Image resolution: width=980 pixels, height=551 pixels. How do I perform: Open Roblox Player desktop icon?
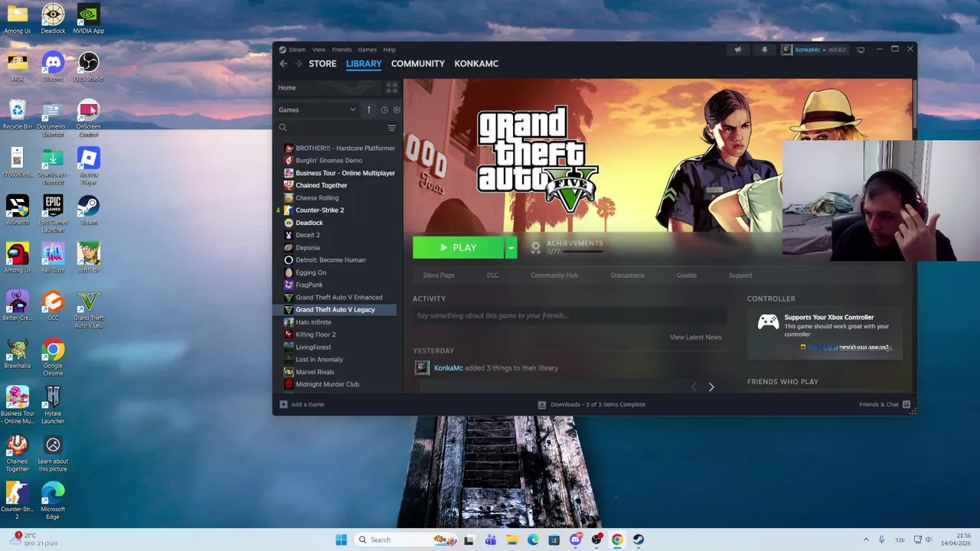point(88,166)
